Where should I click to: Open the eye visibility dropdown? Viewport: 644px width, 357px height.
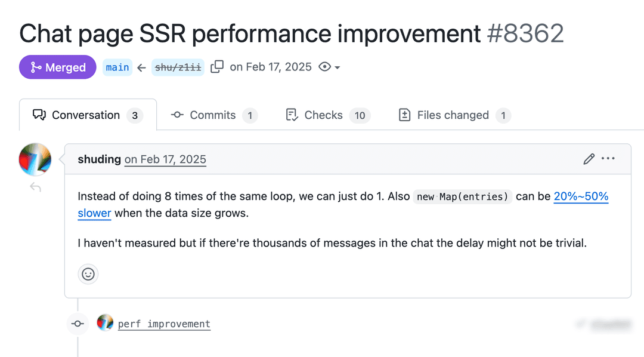coord(329,67)
